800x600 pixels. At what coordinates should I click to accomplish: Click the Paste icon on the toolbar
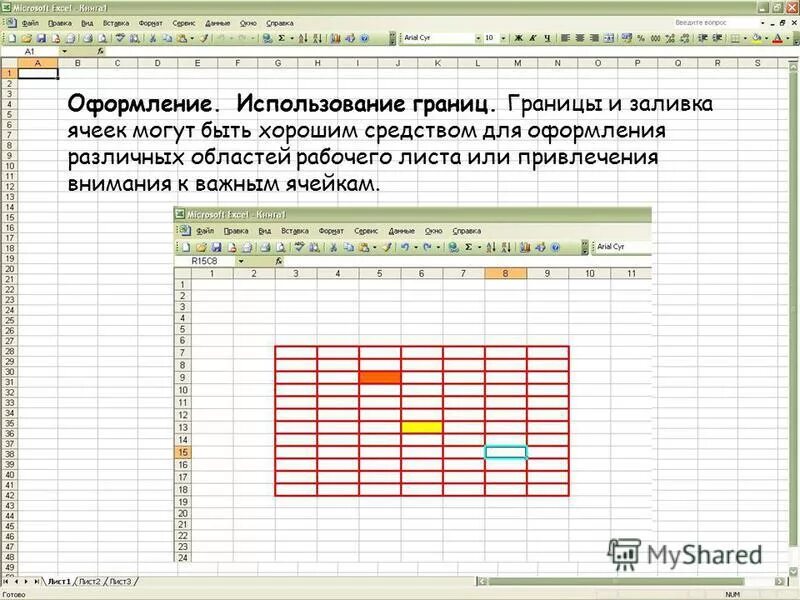click(x=180, y=40)
